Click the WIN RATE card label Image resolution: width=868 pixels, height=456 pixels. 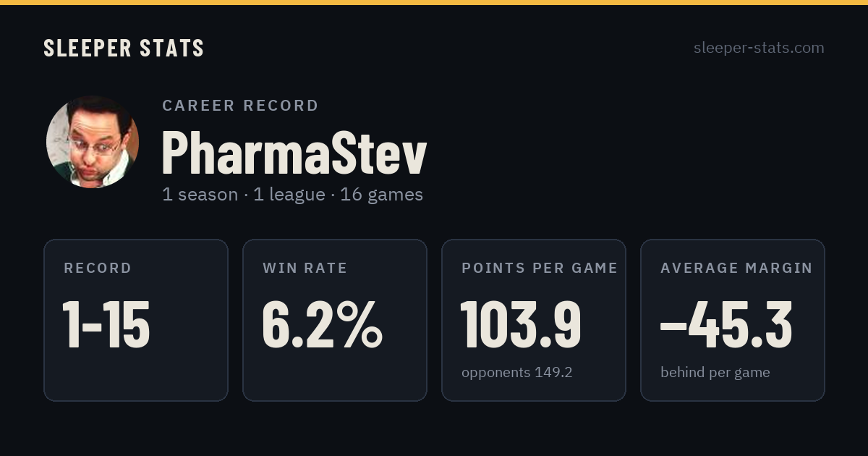[x=305, y=269]
